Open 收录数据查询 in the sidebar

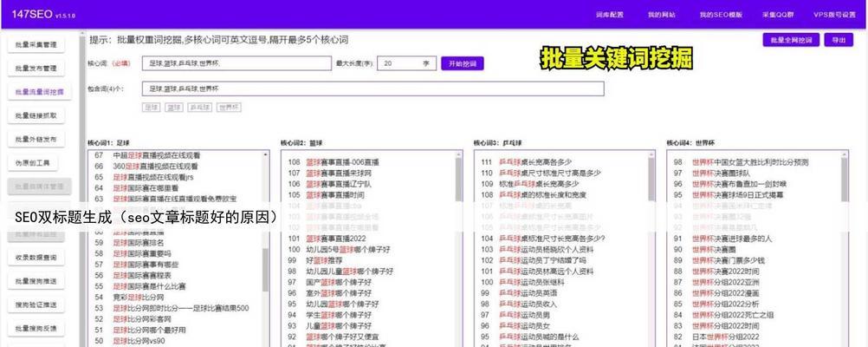click(36, 258)
